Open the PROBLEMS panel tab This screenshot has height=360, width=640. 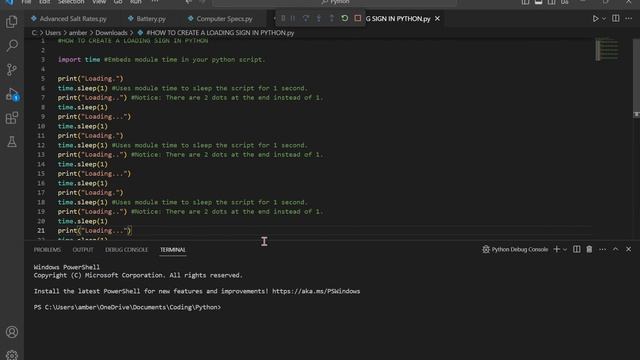click(47, 249)
